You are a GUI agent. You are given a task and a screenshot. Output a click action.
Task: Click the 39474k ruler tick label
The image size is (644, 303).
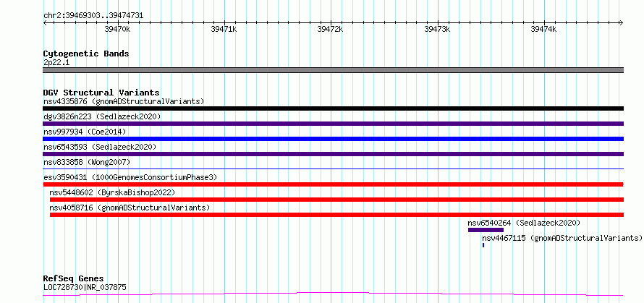(x=544, y=29)
